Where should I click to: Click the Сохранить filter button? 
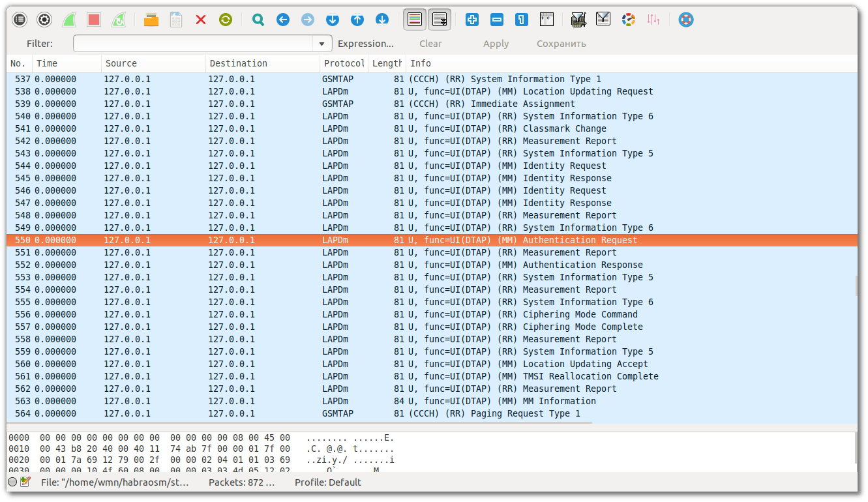pyautogui.click(x=561, y=44)
